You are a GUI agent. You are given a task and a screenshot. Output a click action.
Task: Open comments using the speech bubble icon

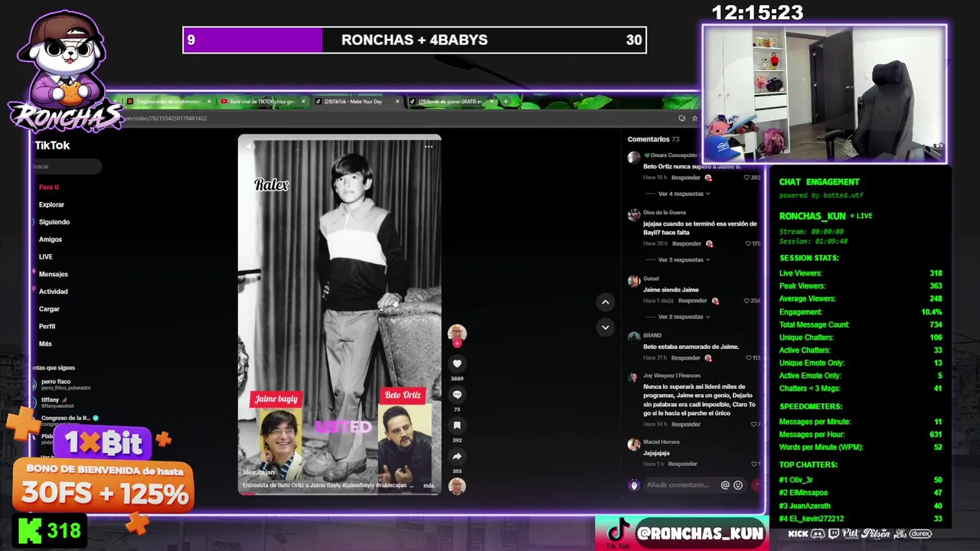457,395
